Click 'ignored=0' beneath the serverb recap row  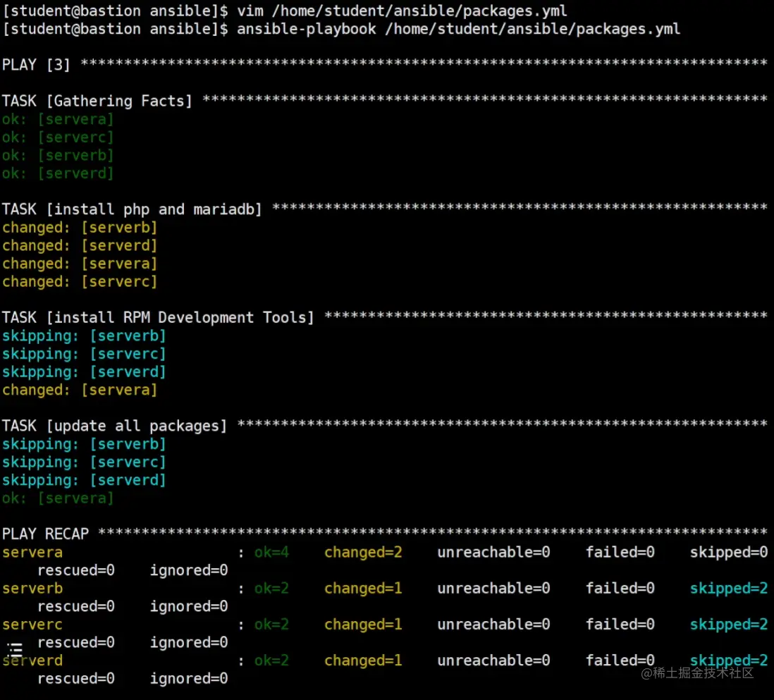pyautogui.click(x=189, y=607)
